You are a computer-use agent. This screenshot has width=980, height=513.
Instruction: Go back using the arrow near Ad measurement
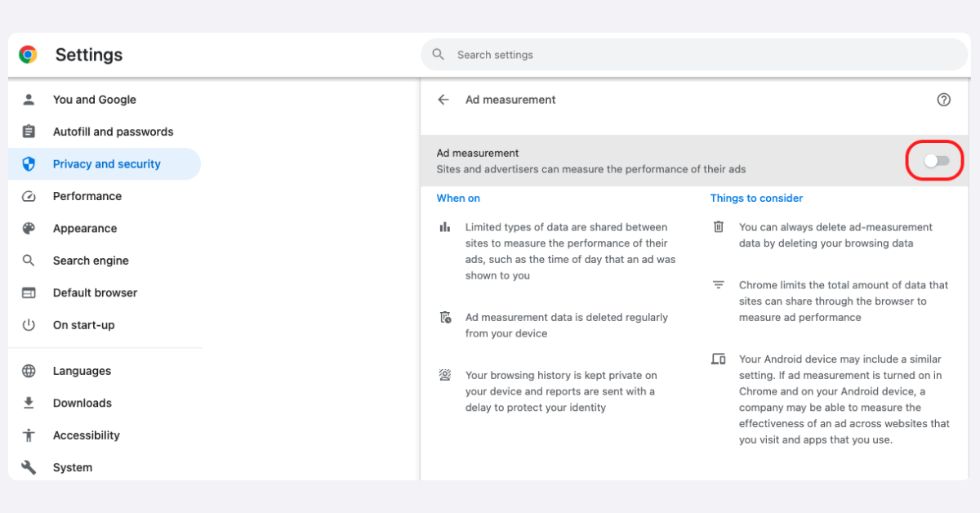point(443,99)
